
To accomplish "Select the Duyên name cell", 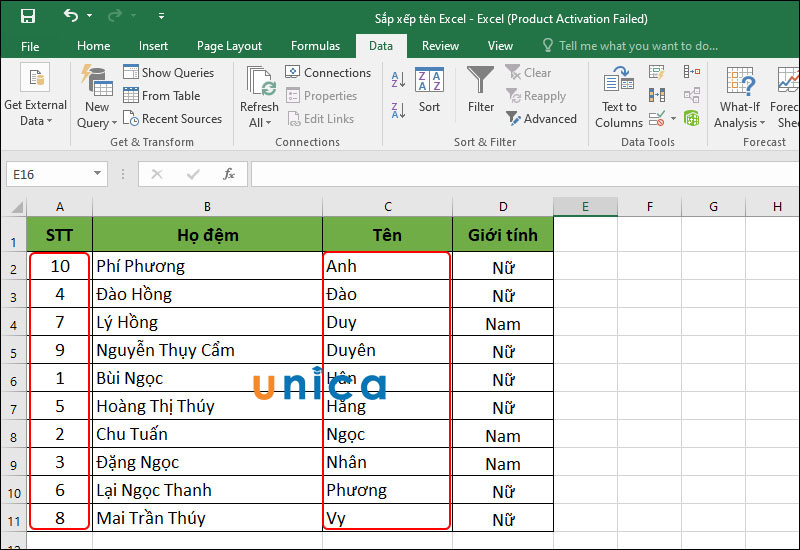I will pyautogui.click(x=387, y=350).
